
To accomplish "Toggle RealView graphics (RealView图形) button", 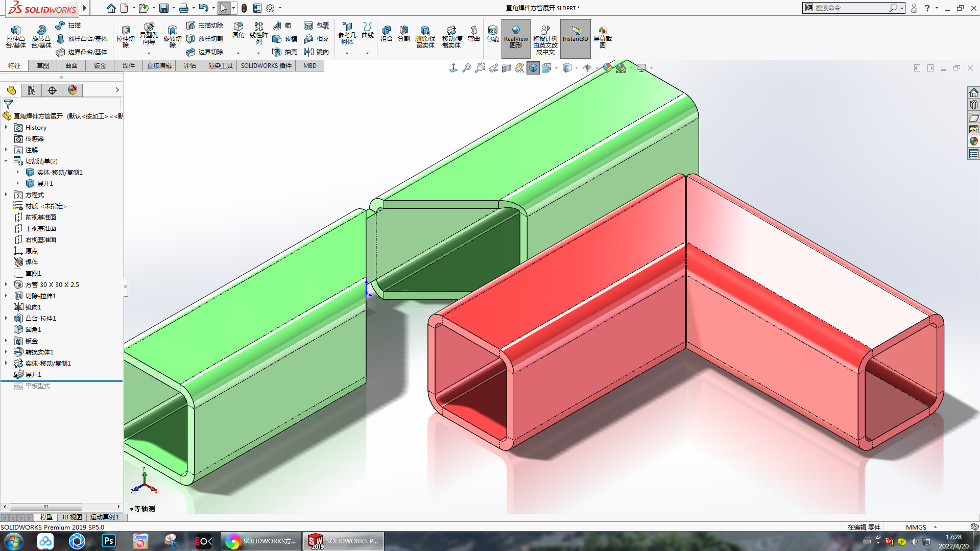I will coord(516,38).
